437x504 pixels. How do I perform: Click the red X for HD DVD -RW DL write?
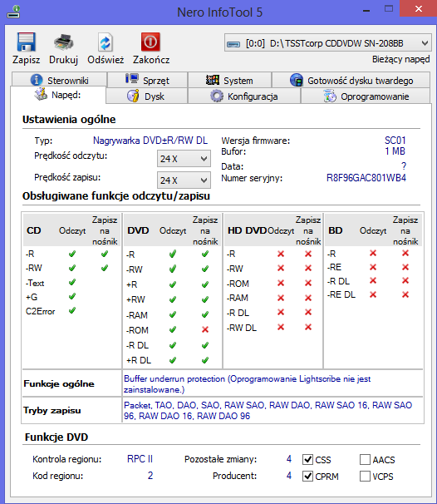[308, 327]
